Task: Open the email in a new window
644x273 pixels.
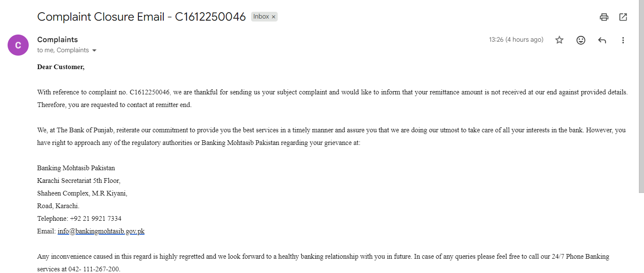Action: pyautogui.click(x=623, y=17)
